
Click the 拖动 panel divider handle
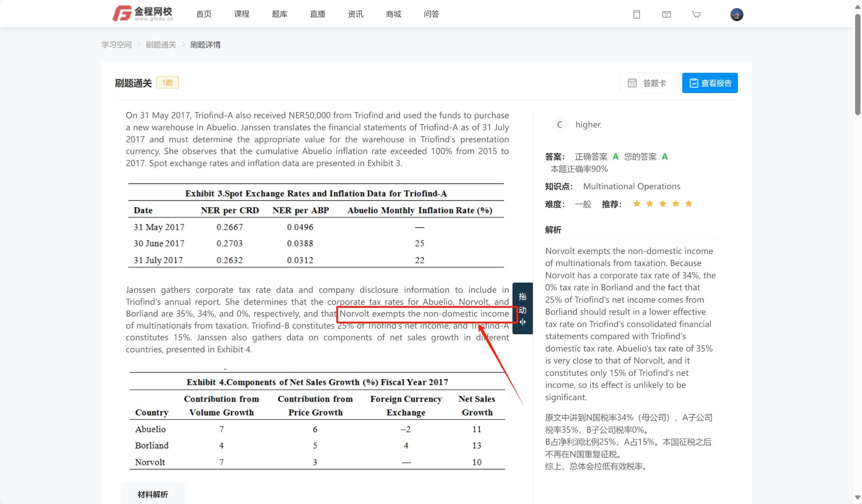522,308
